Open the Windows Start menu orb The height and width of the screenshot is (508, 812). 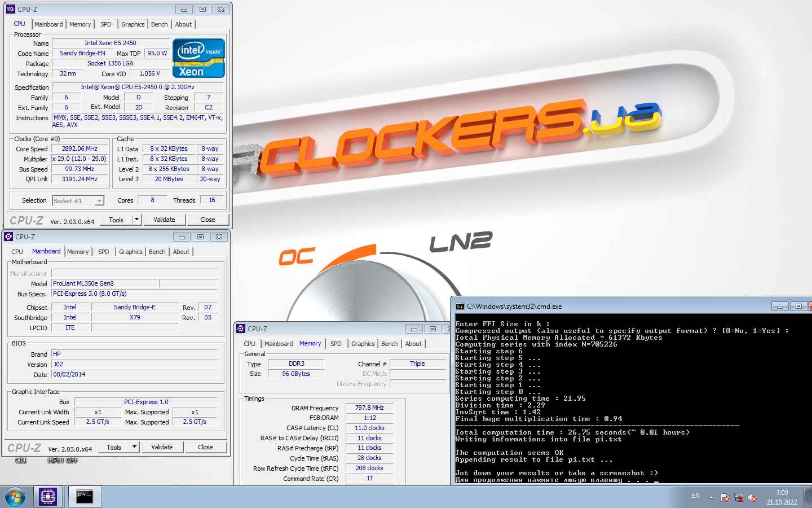coord(15,497)
